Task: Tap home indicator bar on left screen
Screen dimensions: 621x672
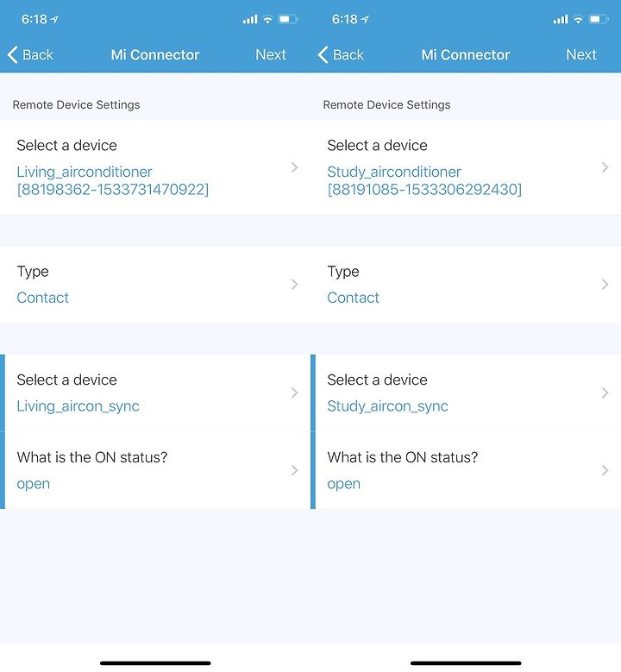Action: pyautogui.click(x=155, y=663)
